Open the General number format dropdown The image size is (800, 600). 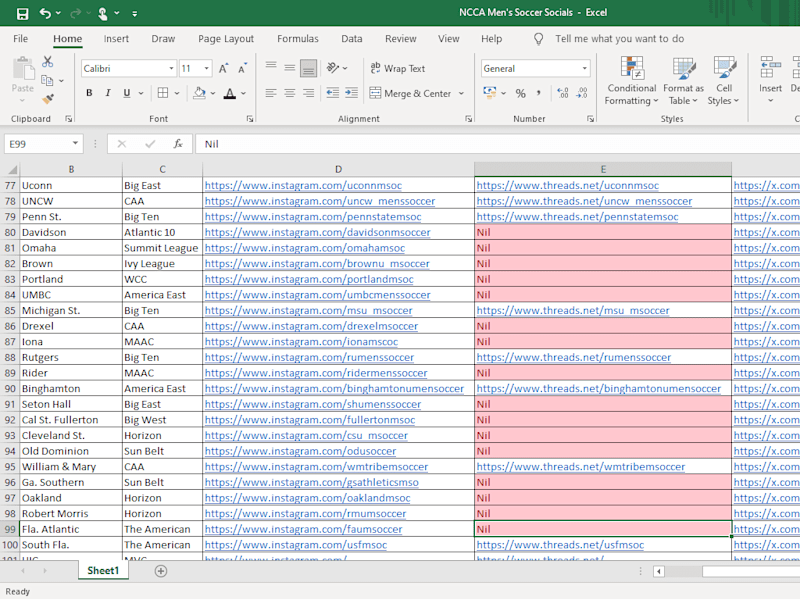tap(585, 68)
